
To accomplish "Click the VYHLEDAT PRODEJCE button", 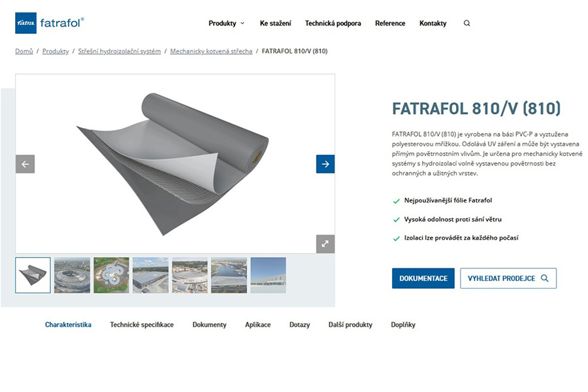I will (508, 278).
